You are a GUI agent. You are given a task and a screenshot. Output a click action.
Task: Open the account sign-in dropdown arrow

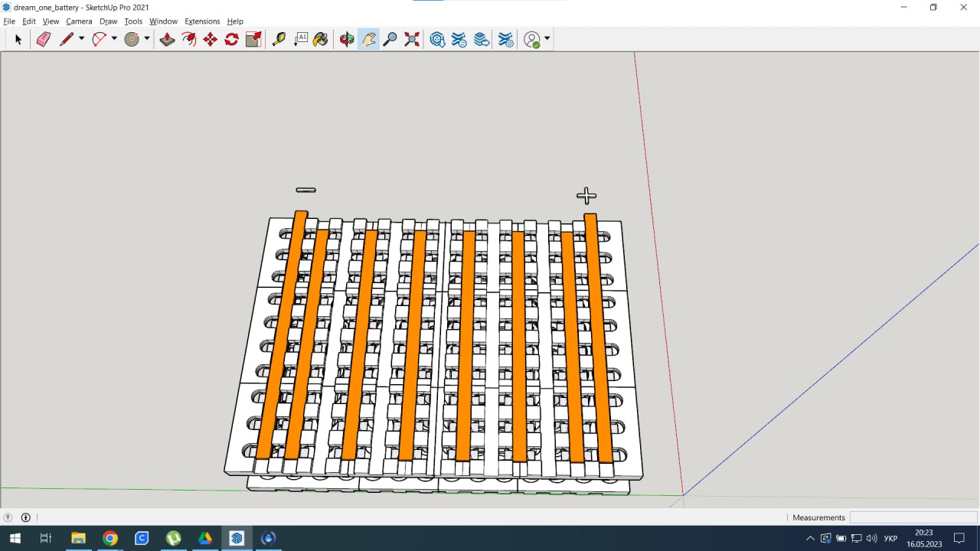click(547, 39)
